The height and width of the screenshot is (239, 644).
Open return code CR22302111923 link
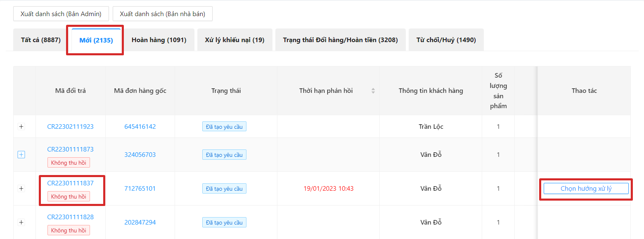(x=71, y=127)
